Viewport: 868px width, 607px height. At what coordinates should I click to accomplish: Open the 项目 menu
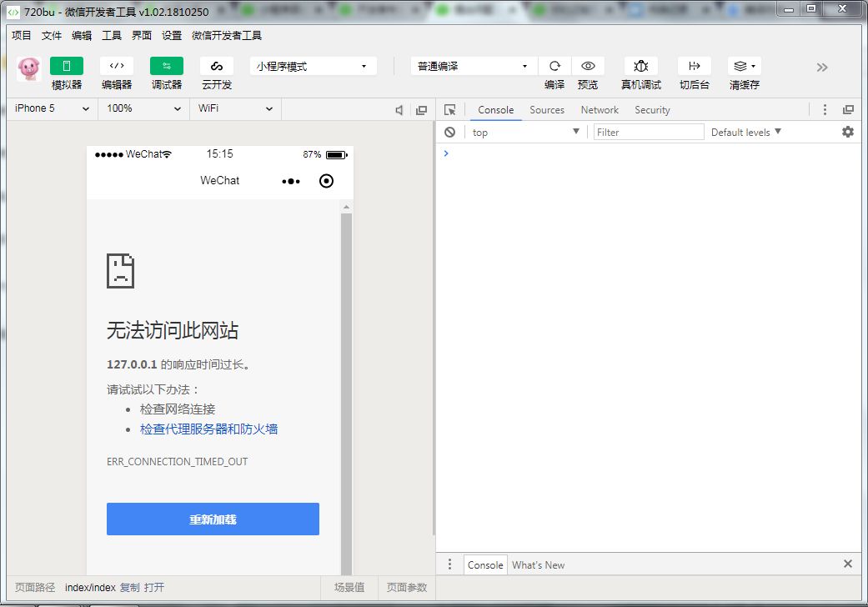click(22, 35)
